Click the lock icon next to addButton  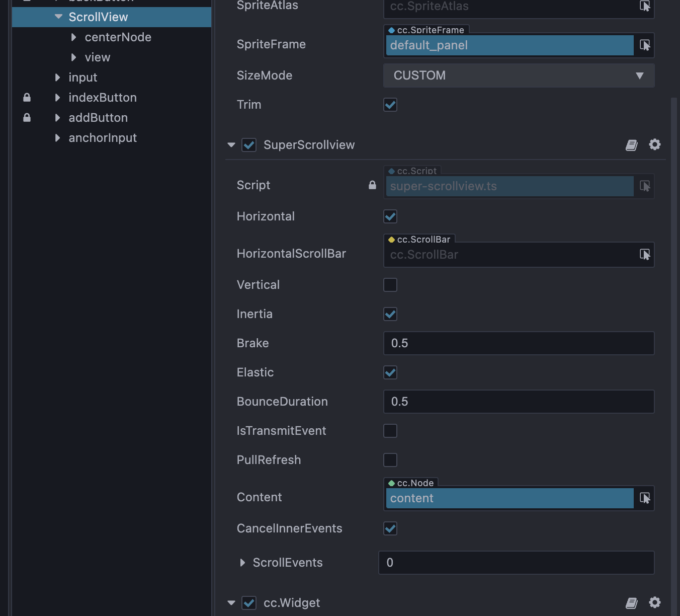point(27,117)
